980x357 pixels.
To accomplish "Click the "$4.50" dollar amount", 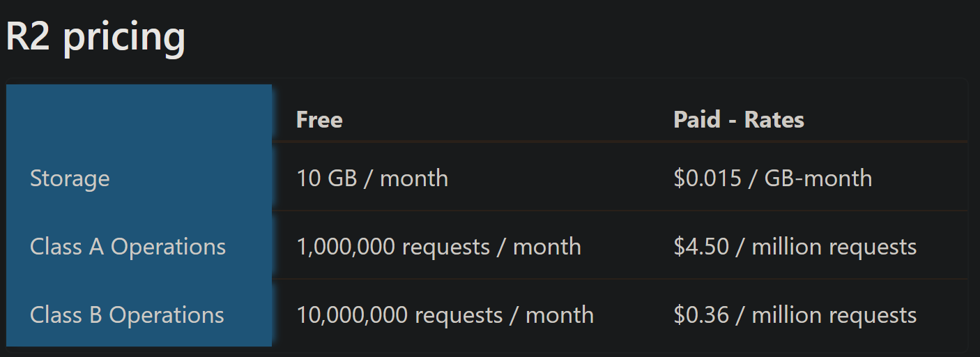I will tap(700, 247).
